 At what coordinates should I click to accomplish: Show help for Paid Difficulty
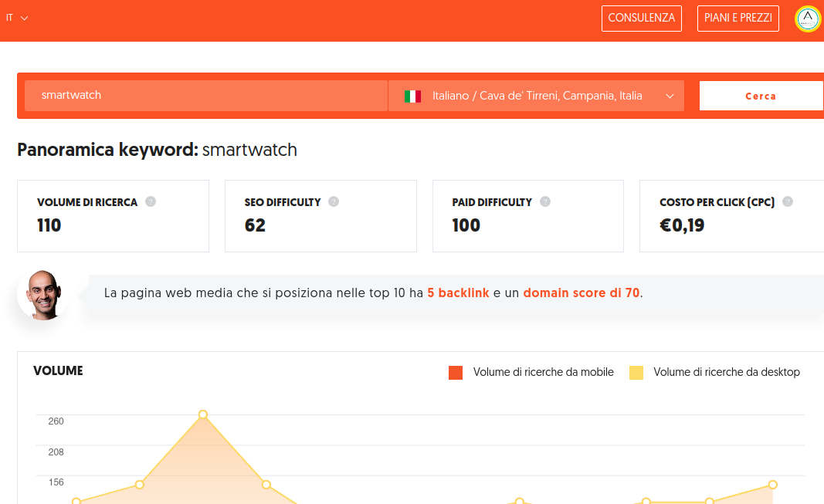(x=545, y=201)
